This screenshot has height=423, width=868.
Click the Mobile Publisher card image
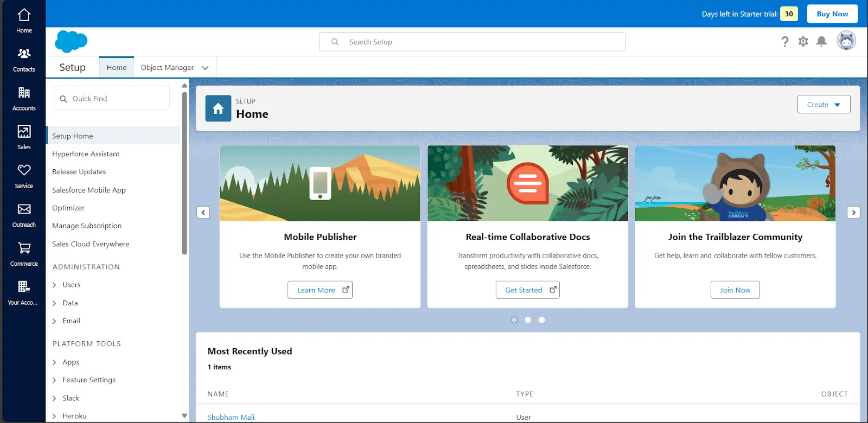tap(320, 183)
